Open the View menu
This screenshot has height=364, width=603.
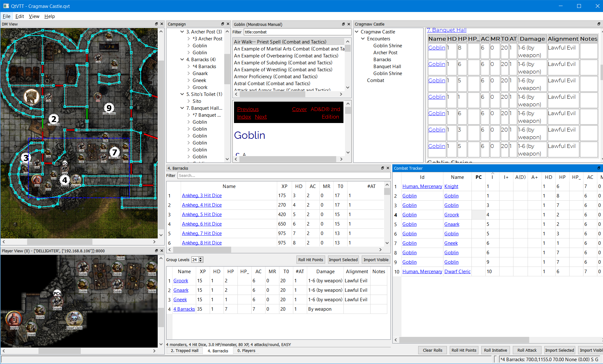[34, 16]
